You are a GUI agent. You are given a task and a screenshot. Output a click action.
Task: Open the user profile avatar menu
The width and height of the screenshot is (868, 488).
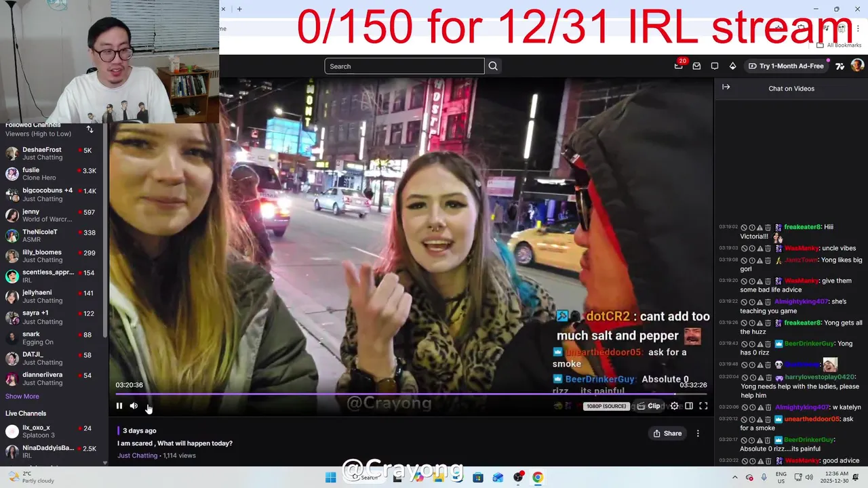(857, 66)
